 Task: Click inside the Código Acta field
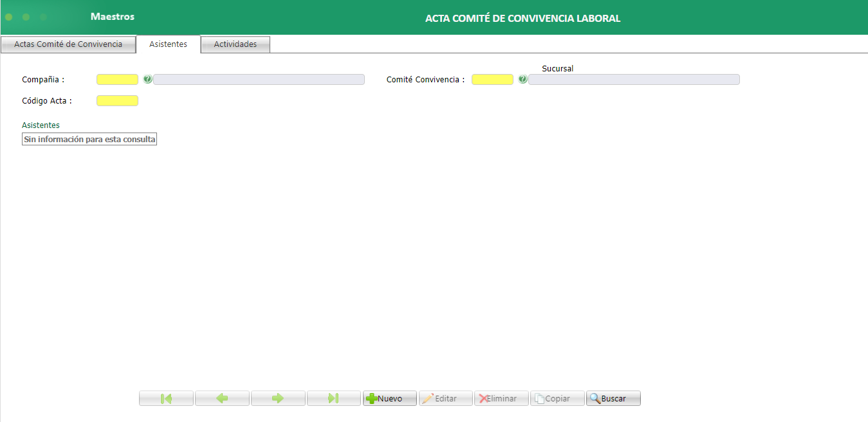116,100
